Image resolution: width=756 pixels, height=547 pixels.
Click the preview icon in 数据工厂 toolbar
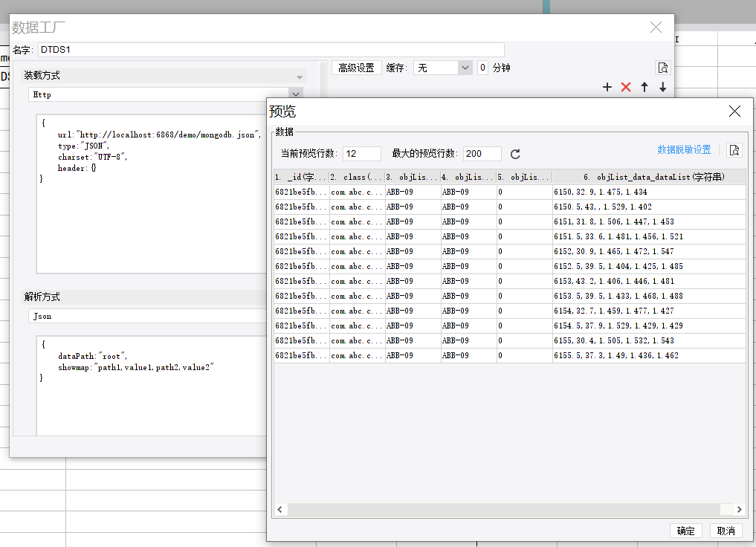coord(662,68)
